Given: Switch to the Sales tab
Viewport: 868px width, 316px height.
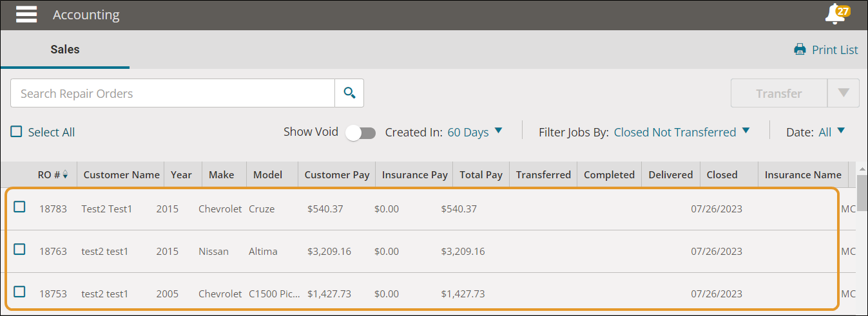Looking at the screenshot, I should [x=65, y=50].
